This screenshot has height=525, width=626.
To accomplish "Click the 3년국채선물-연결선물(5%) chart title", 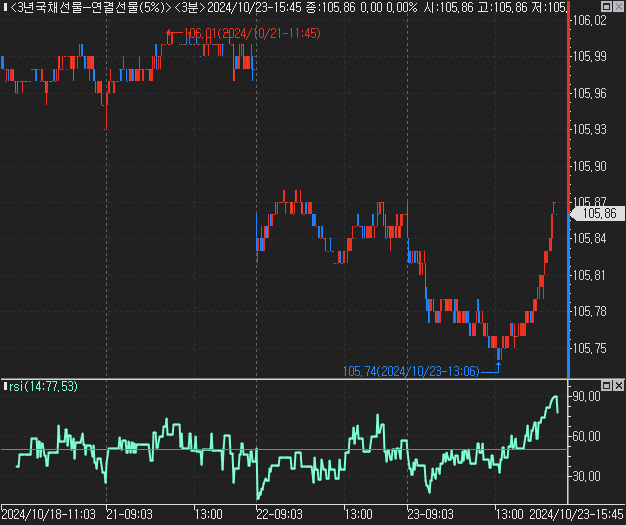I will [90, 7].
